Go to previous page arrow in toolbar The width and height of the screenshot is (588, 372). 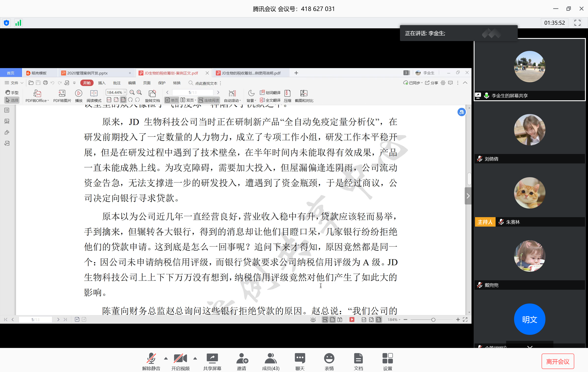click(167, 92)
